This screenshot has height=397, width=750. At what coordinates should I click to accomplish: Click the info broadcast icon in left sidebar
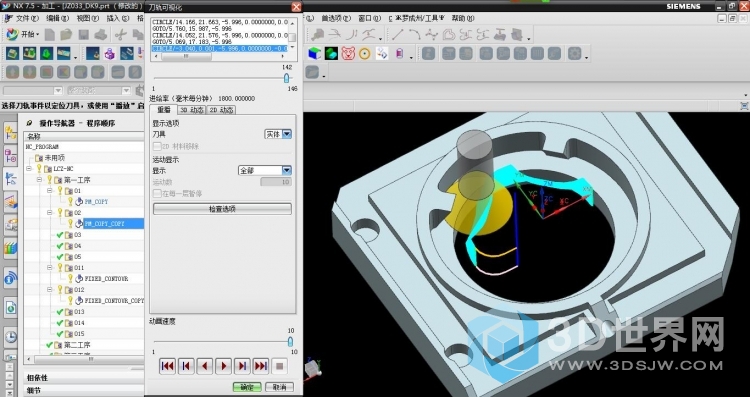click(x=11, y=277)
